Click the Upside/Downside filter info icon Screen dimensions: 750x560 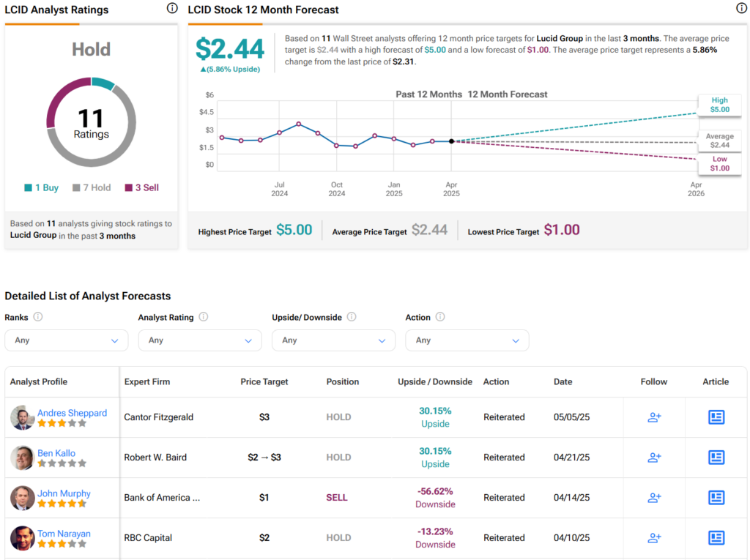(352, 317)
